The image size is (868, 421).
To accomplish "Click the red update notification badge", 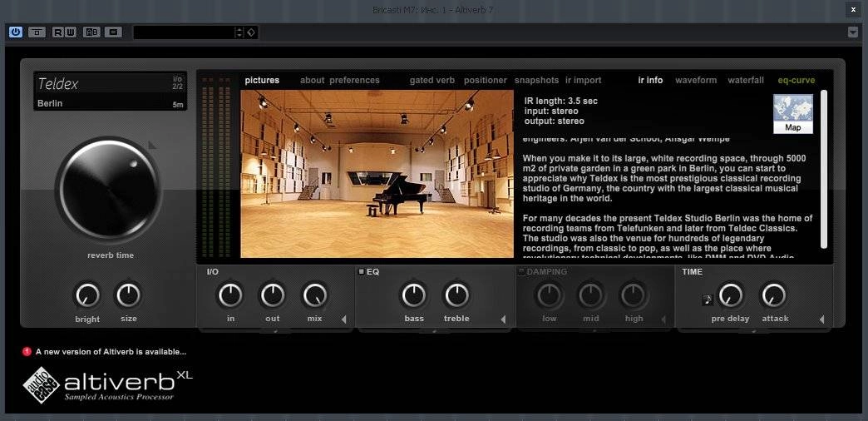I will pyautogui.click(x=27, y=351).
